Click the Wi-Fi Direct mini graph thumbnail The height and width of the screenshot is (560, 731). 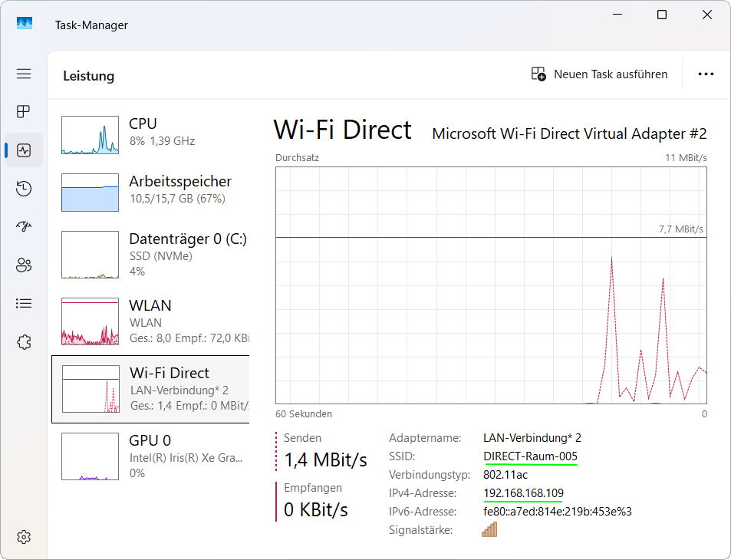click(x=91, y=389)
